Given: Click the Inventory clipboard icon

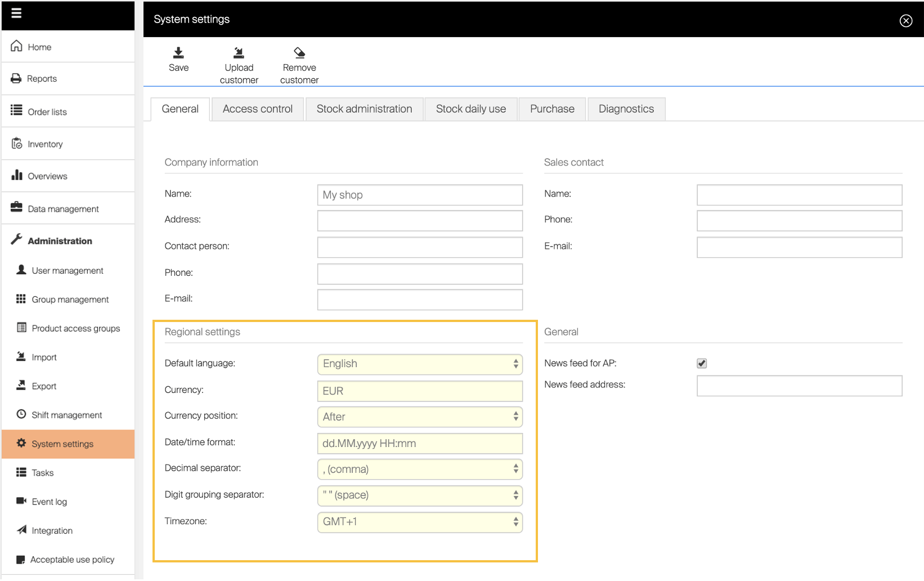Looking at the screenshot, I should (17, 144).
